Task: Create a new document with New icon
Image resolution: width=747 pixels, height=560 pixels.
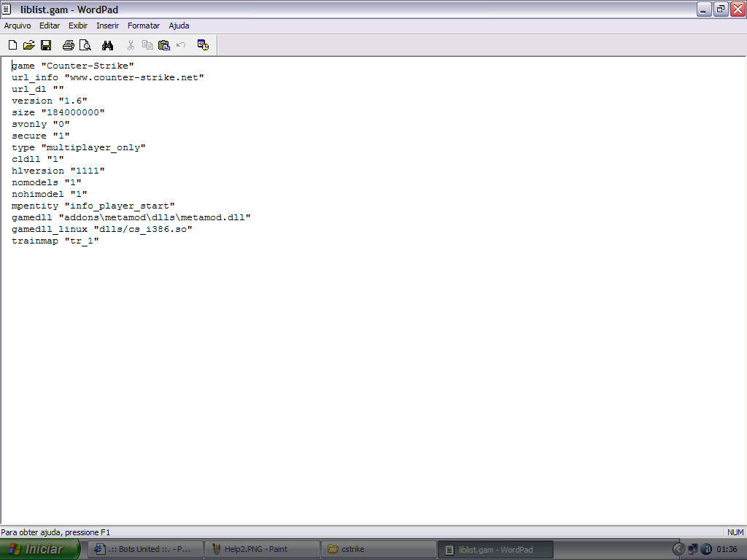Action: coord(13,45)
